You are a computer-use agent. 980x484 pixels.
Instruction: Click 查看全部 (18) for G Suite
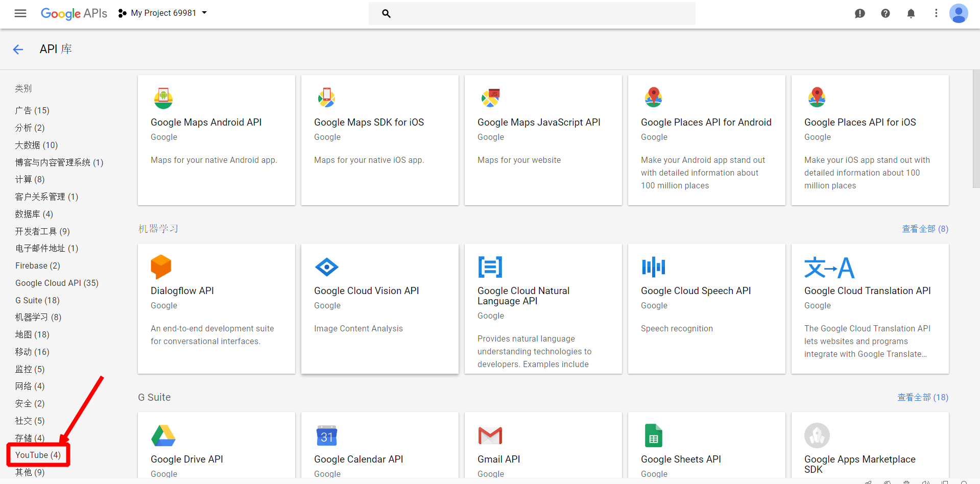click(x=922, y=397)
